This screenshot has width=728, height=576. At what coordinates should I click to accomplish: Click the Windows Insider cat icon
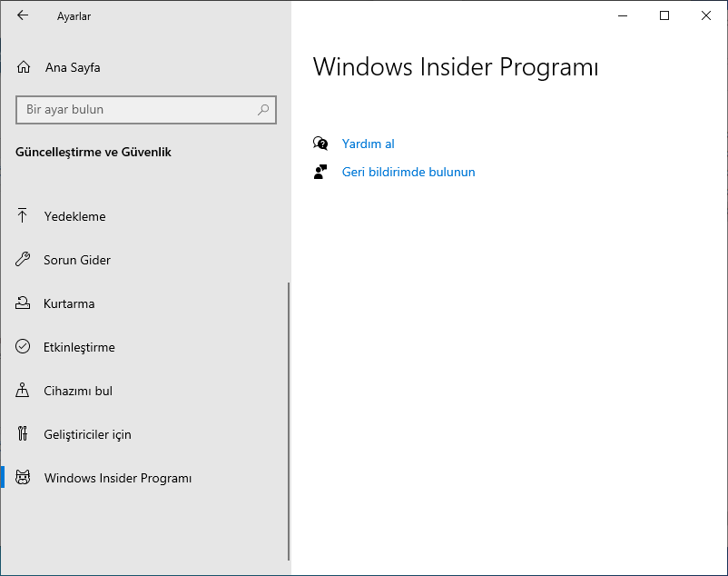pos(23,478)
